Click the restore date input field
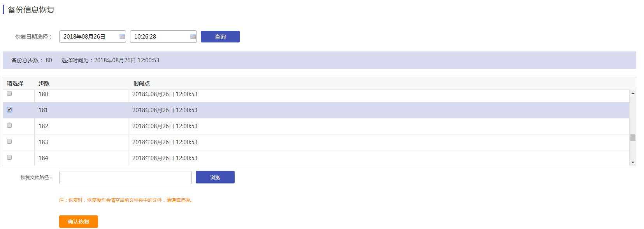This screenshot has height=229, width=644. coord(89,37)
